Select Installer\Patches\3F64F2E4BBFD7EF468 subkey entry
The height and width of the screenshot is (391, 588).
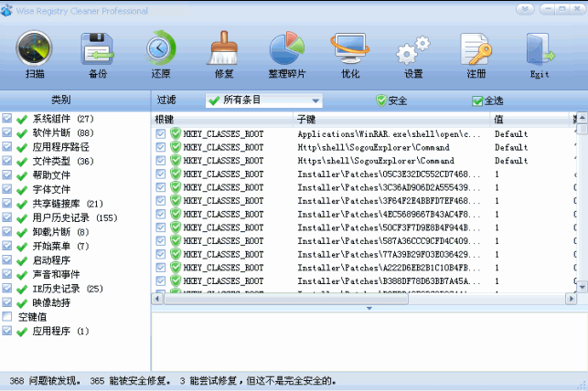coord(389,201)
